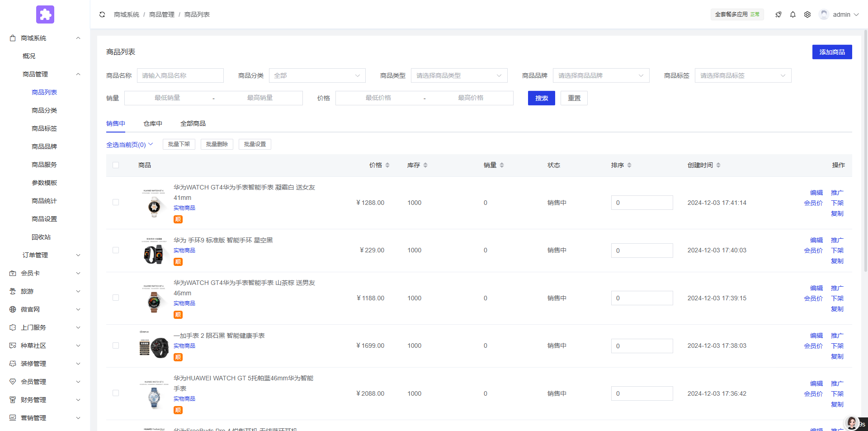Open the notification bell icon
The image size is (868, 431).
pyautogui.click(x=793, y=14)
